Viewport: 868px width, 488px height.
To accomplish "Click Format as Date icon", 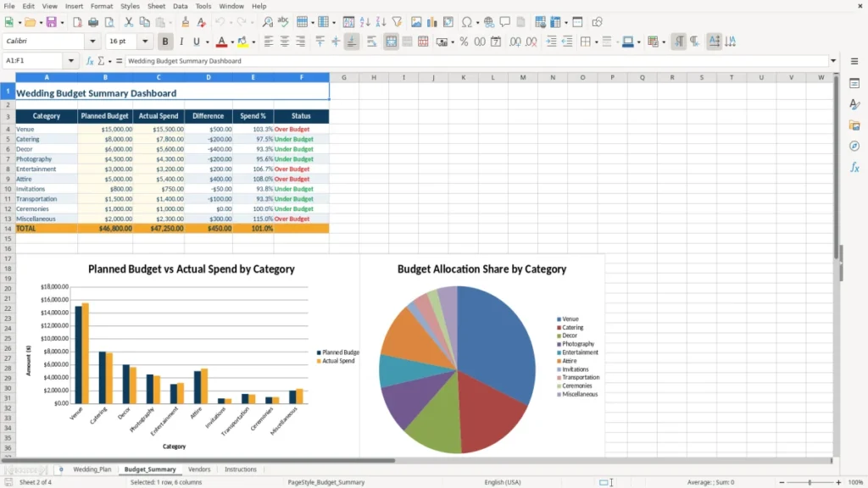I will click(x=496, y=42).
